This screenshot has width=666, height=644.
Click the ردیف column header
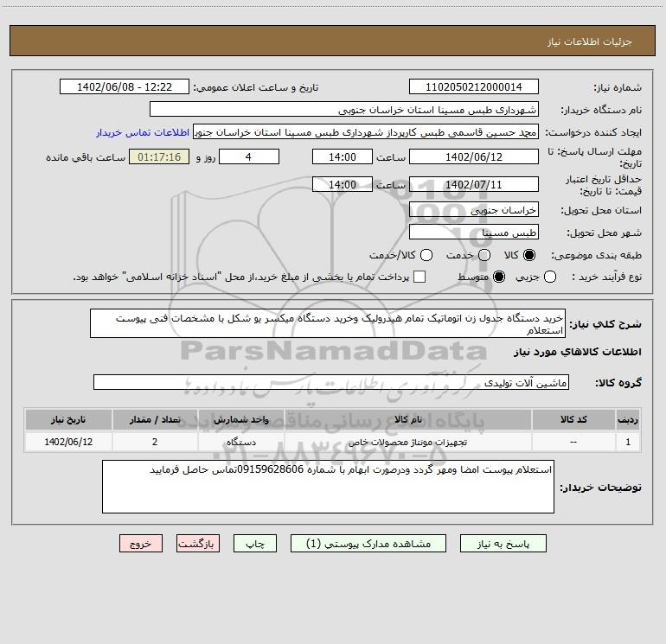click(628, 419)
